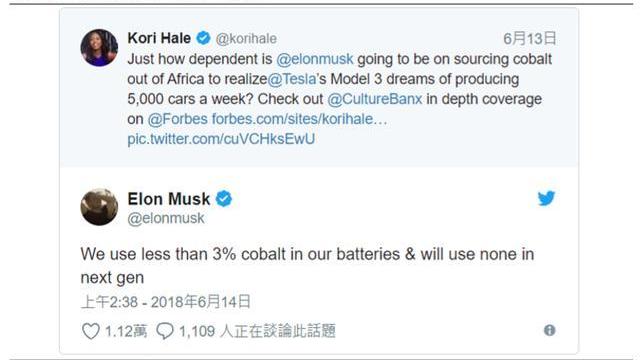640x360 pixels.
Task: Open the @Tesla mention link
Action: (x=292, y=79)
